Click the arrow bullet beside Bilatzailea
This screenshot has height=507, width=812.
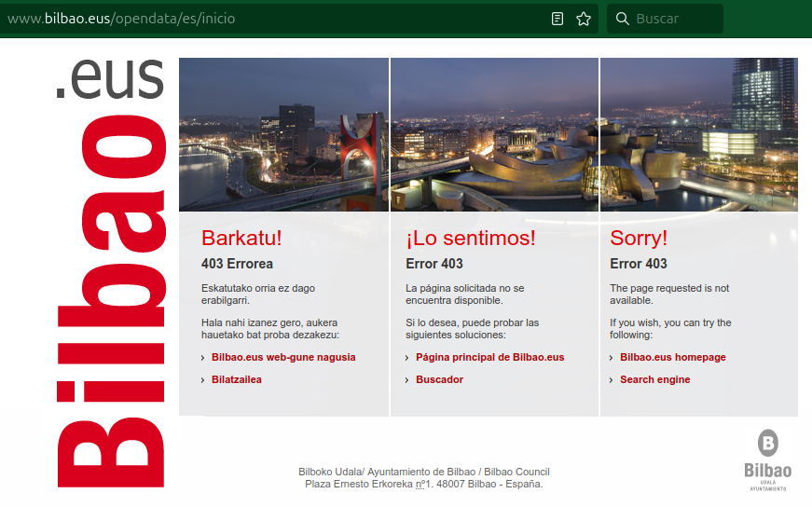tap(203, 380)
